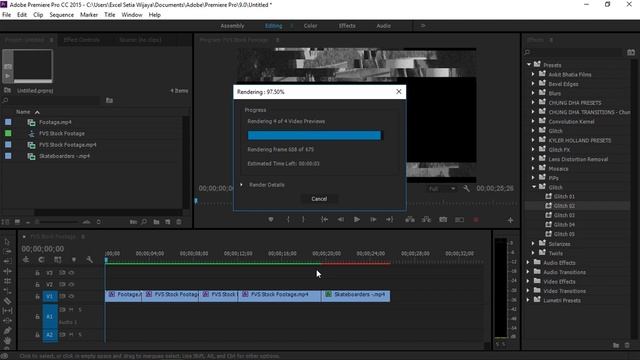
Task: Mute the A1 audio track
Action: point(71,310)
